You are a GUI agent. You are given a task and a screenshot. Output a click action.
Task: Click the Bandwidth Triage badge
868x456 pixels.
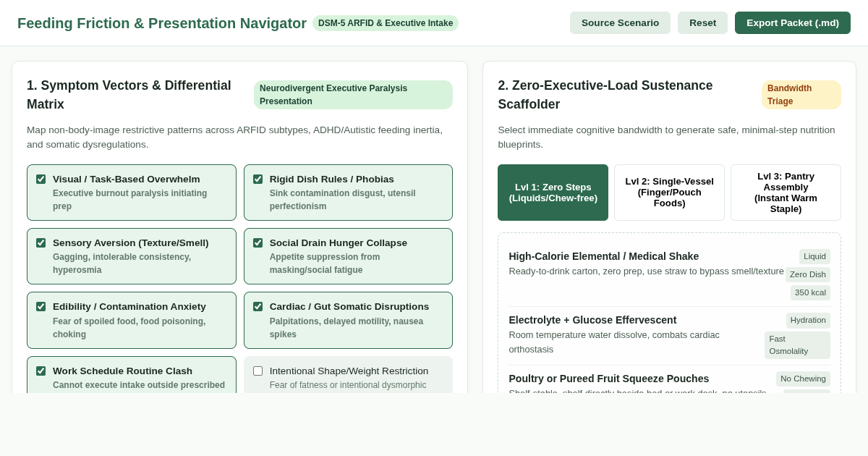coord(801,95)
